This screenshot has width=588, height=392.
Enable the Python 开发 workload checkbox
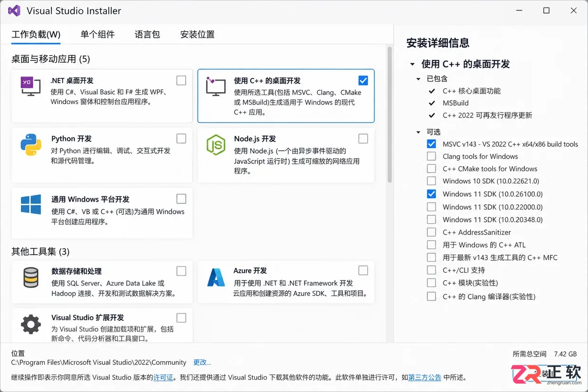coord(181,138)
